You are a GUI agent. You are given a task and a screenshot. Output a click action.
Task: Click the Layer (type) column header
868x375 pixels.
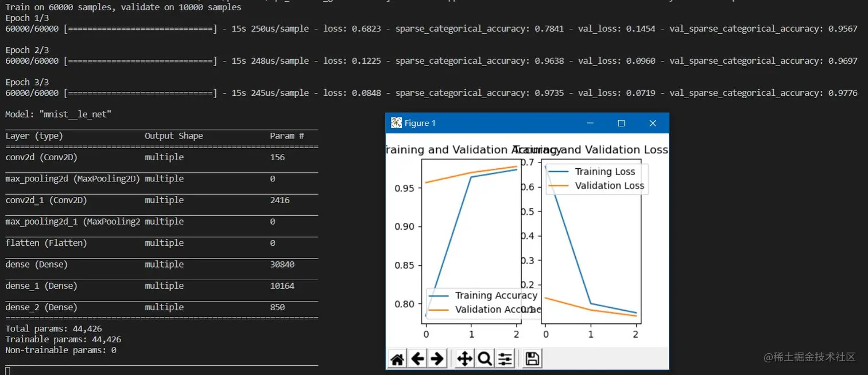click(x=34, y=136)
